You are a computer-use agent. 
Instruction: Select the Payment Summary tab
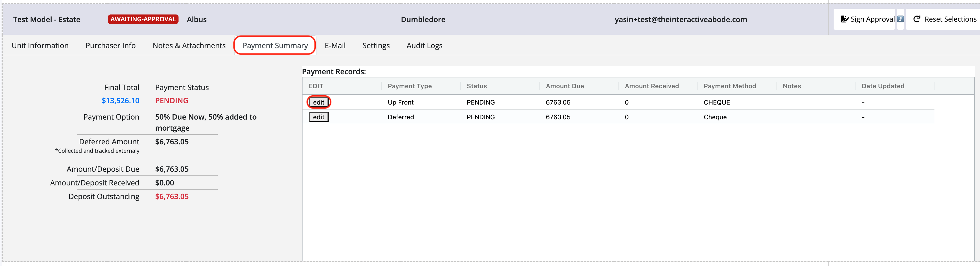point(275,46)
